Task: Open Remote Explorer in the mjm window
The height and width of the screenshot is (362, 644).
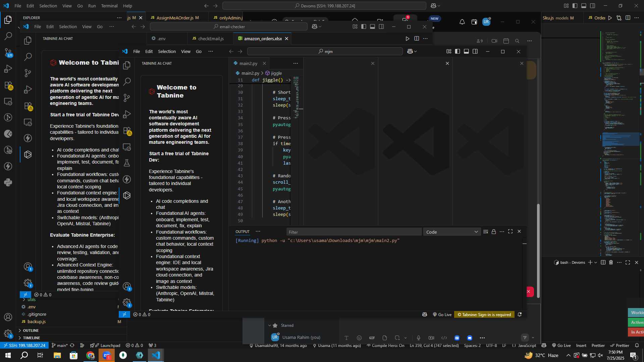Action: tap(127, 147)
